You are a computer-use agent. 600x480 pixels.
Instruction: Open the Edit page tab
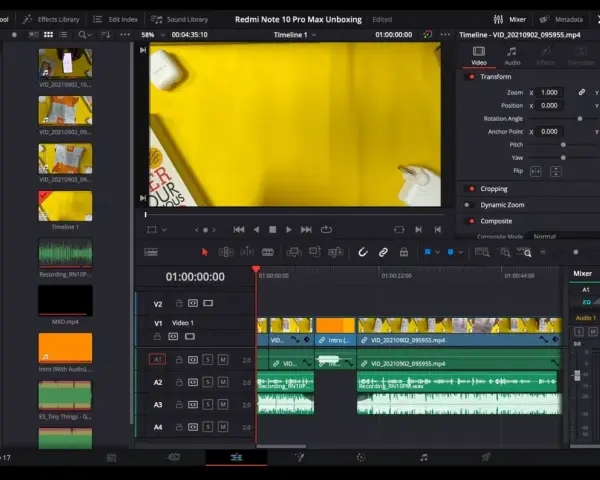(x=236, y=457)
